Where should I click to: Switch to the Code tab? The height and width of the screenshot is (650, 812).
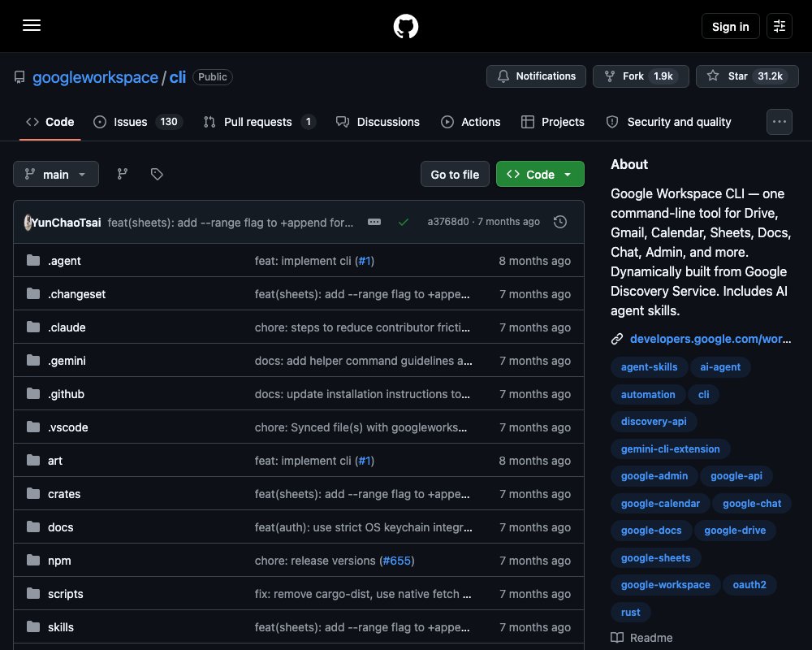pyautogui.click(x=50, y=122)
